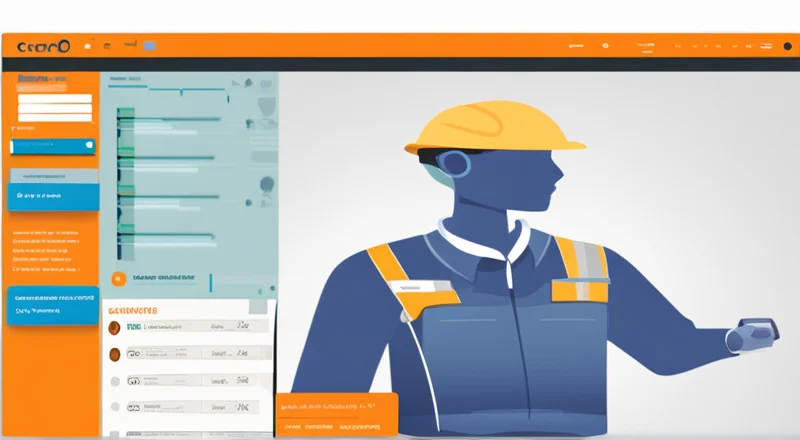Click the first white input field in sidebar
This screenshot has height=440, width=800.
point(54,100)
